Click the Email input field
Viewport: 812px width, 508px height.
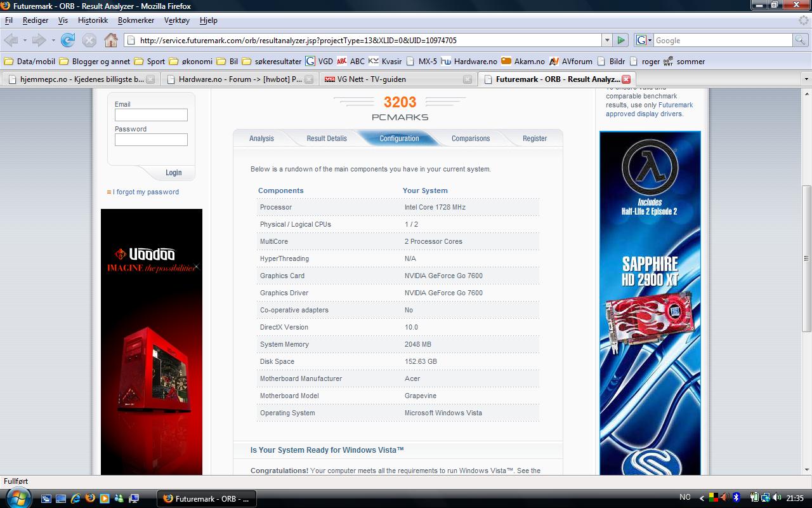click(151, 115)
